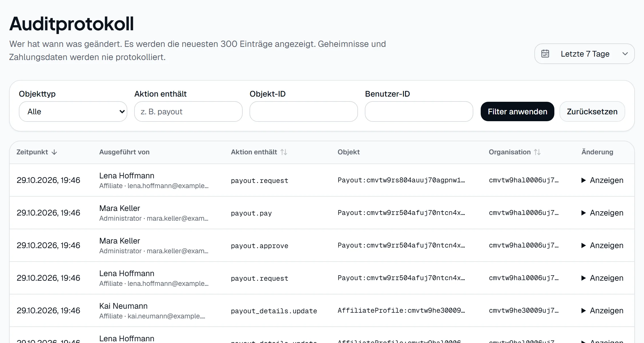This screenshot has width=644, height=343.
Task: Focus the Benutzer-ID input field
Action: [419, 111]
